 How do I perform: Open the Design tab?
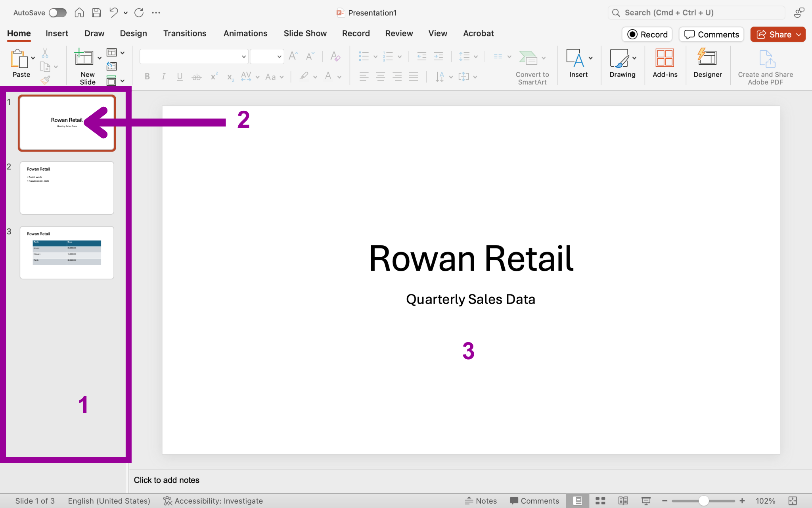coord(134,33)
